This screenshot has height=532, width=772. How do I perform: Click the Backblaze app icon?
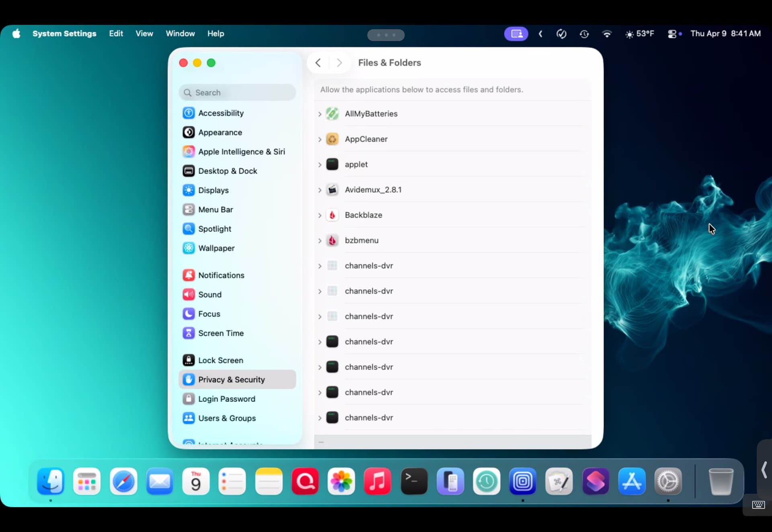(332, 215)
